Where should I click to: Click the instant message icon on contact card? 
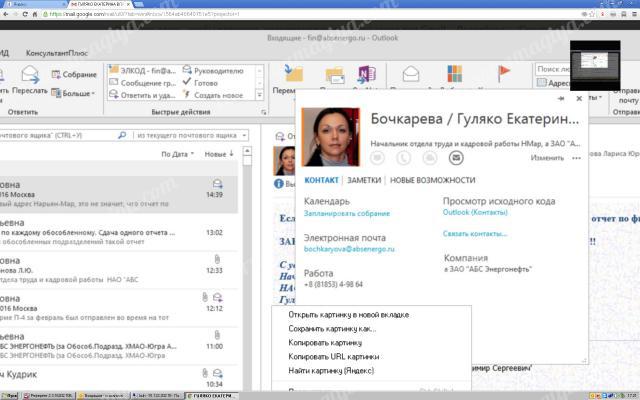tap(377, 158)
